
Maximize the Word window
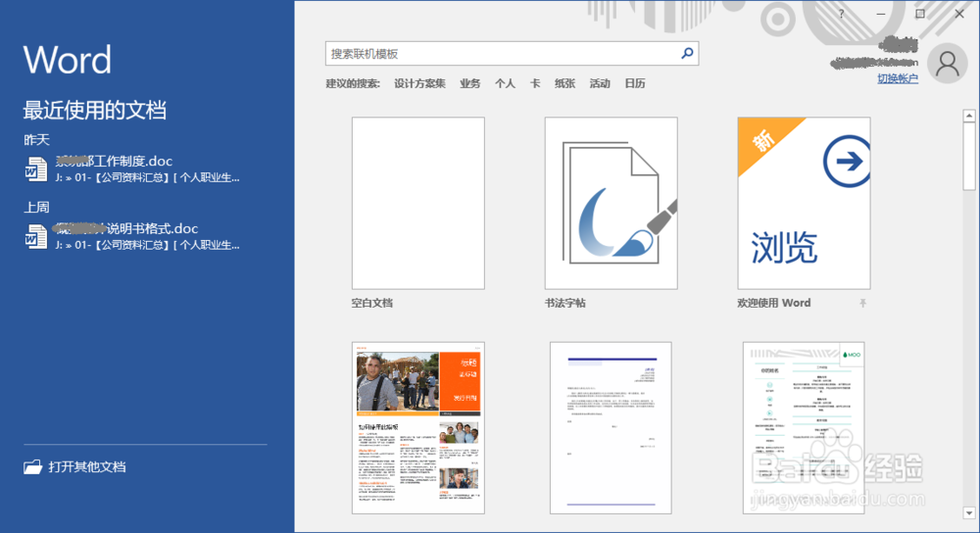click(920, 14)
